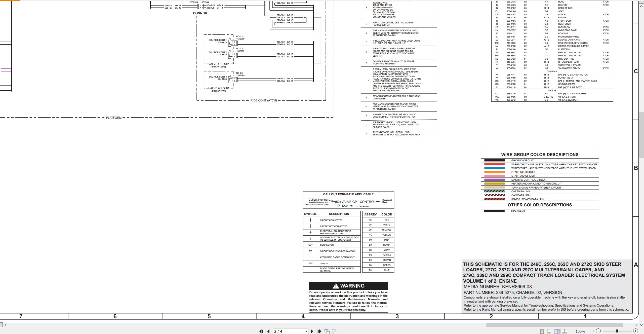Viewport: 644px width, 334px height.
Task: Click the ABBREV column header
Action: click(371, 214)
